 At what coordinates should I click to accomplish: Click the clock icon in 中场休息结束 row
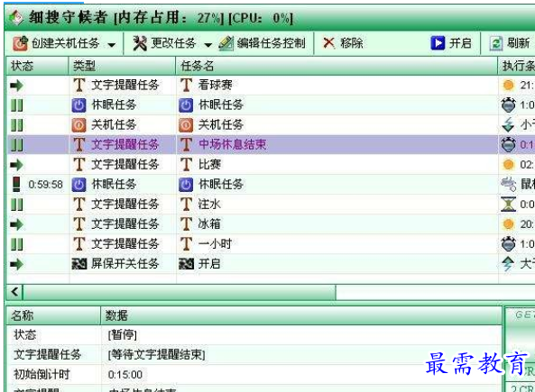coord(509,144)
